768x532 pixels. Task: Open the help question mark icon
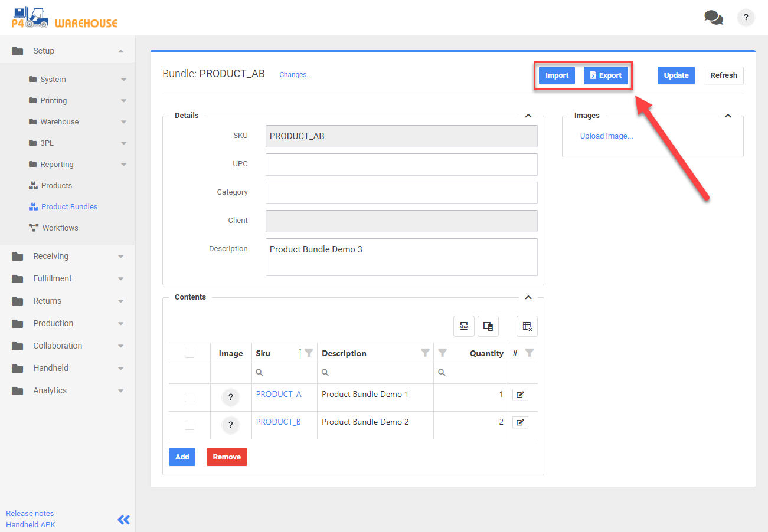click(x=746, y=18)
